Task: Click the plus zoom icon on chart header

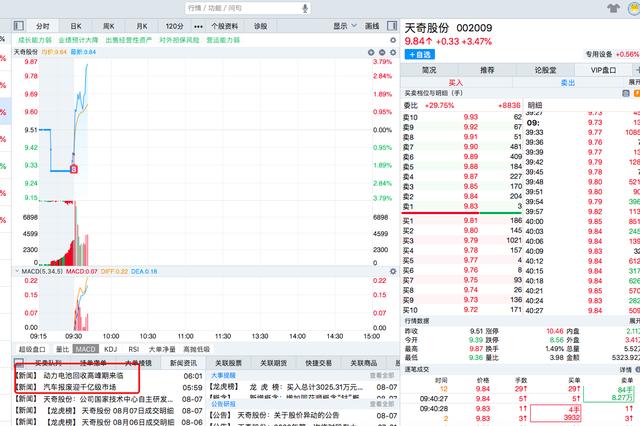Action: tap(371, 52)
